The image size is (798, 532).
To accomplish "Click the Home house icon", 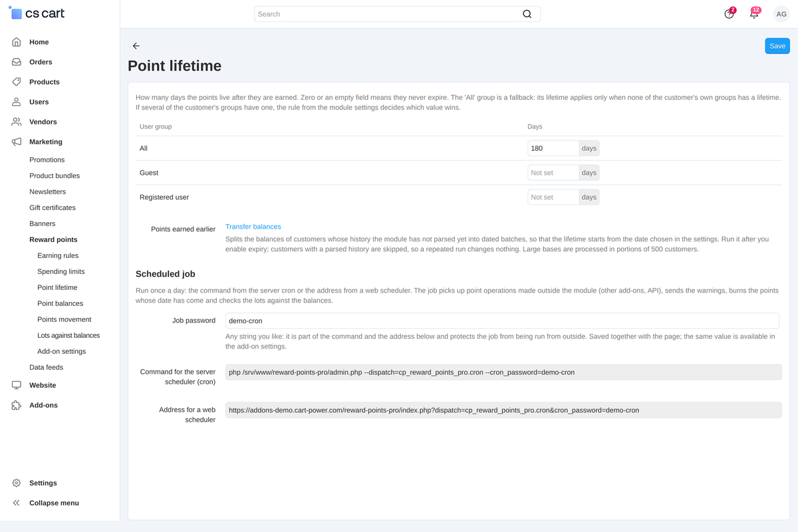I will click(x=17, y=42).
